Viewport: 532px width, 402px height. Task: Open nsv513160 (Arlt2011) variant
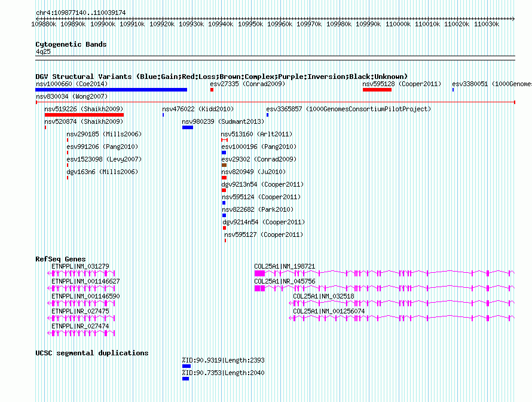[x=256, y=134]
